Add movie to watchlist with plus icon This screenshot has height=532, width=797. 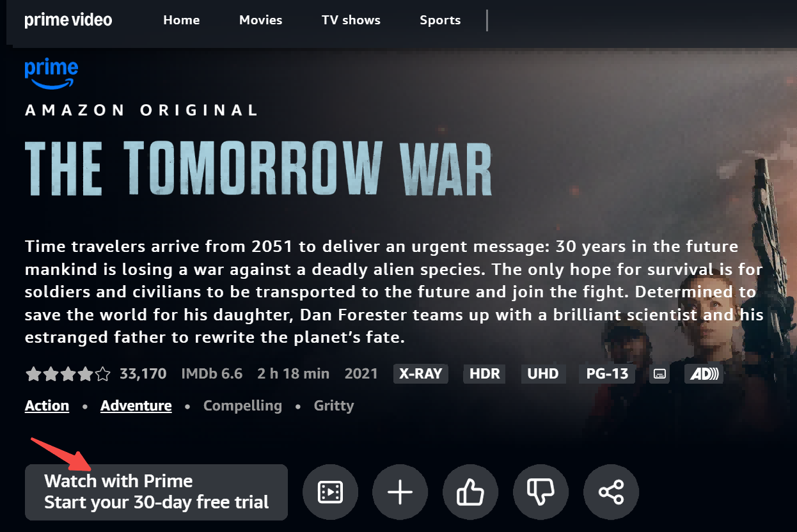400,492
